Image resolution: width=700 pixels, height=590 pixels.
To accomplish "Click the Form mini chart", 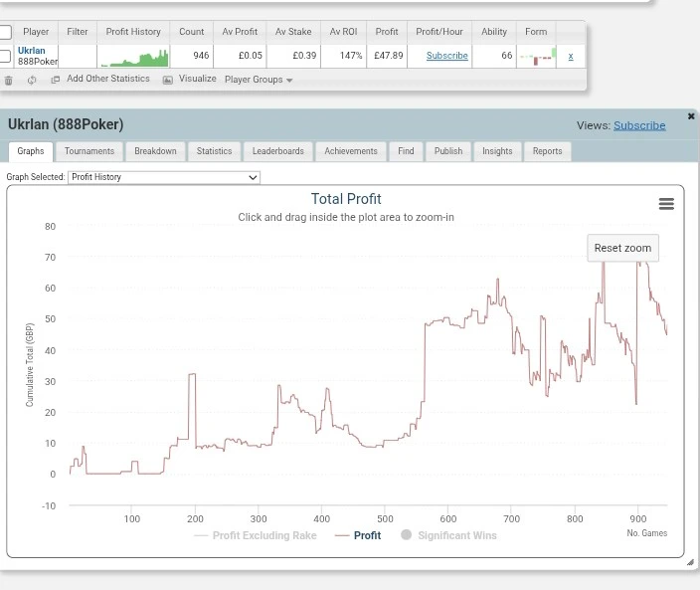I will point(537,57).
